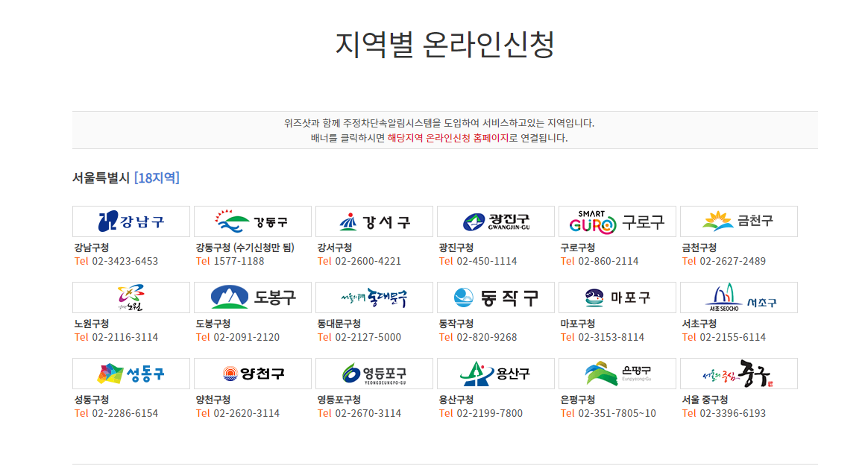Select phone number 02-2627-2489
868x469 pixels.
coord(733,262)
